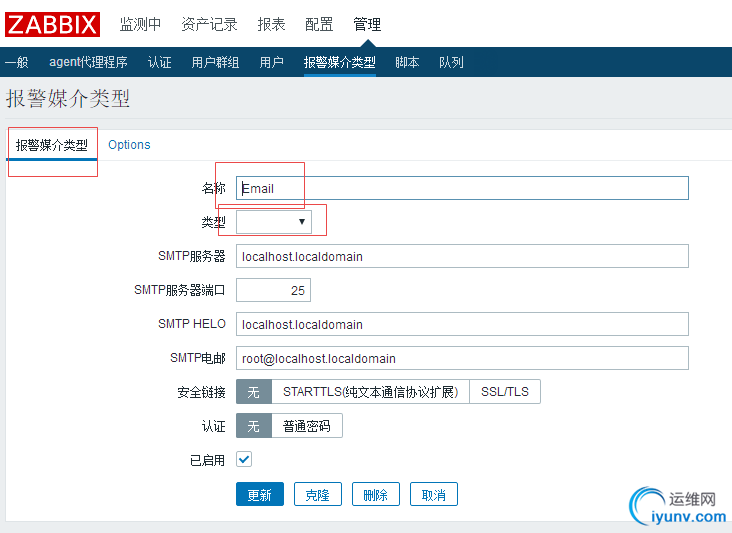732x533 pixels.
Task: Select the 报警媒介类型 tab
Action: (x=51, y=145)
